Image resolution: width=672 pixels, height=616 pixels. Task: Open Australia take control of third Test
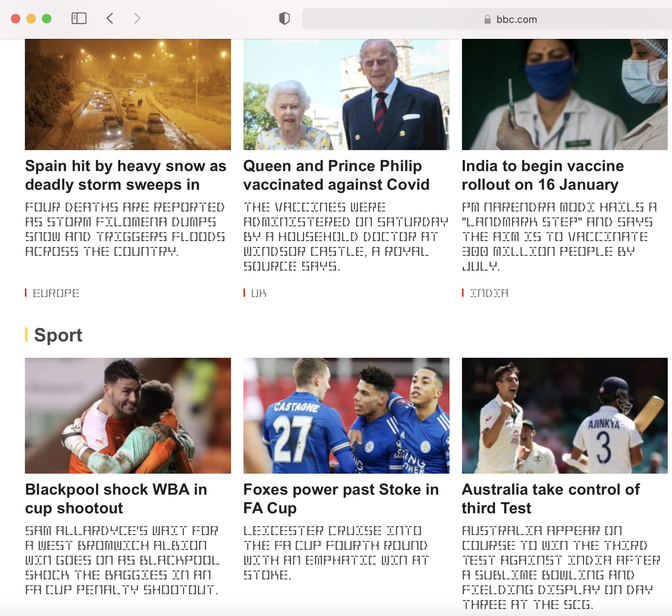551,499
